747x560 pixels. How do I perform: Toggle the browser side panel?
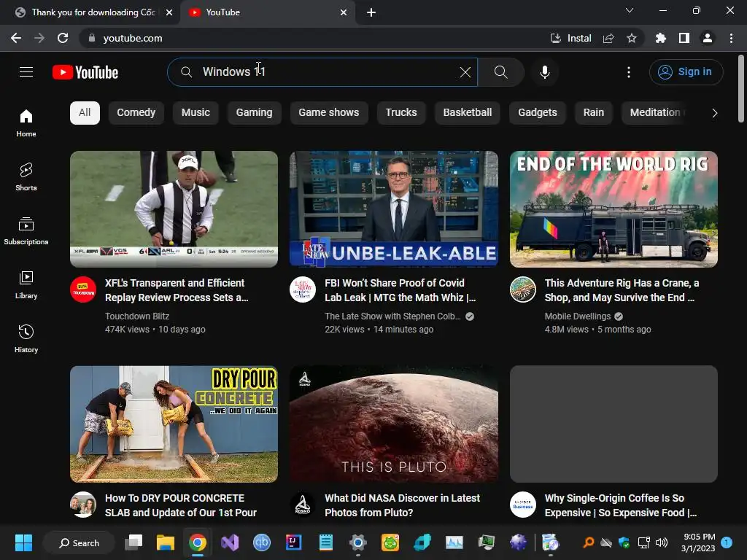tap(684, 38)
